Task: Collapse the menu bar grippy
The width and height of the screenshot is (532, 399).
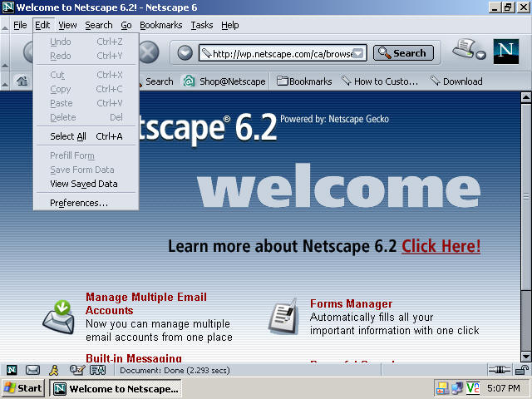Action: click(x=5, y=26)
